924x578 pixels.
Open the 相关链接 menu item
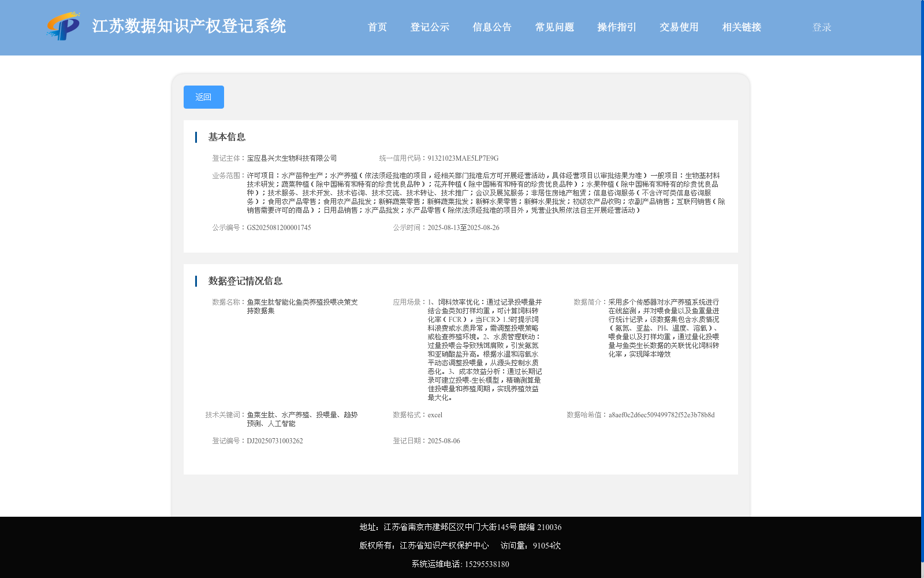pos(742,27)
